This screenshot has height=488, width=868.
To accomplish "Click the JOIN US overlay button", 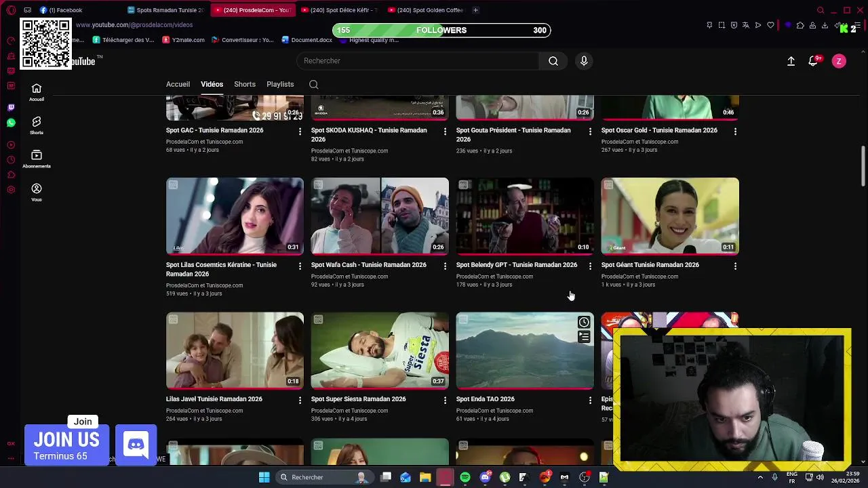I will [x=66, y=445].
